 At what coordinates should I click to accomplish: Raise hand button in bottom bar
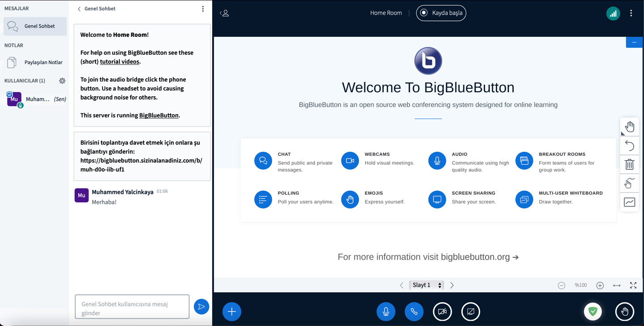point(625,312)
